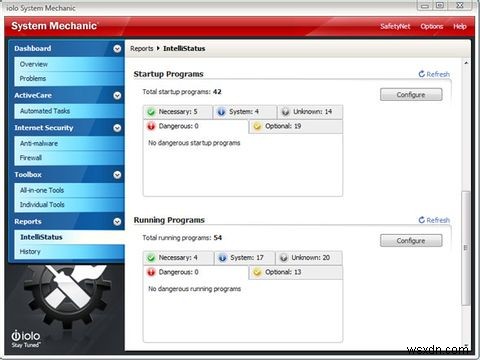Open Options in the header
The height and width of the screenshot is (360, 480).
tap(432, 26)
